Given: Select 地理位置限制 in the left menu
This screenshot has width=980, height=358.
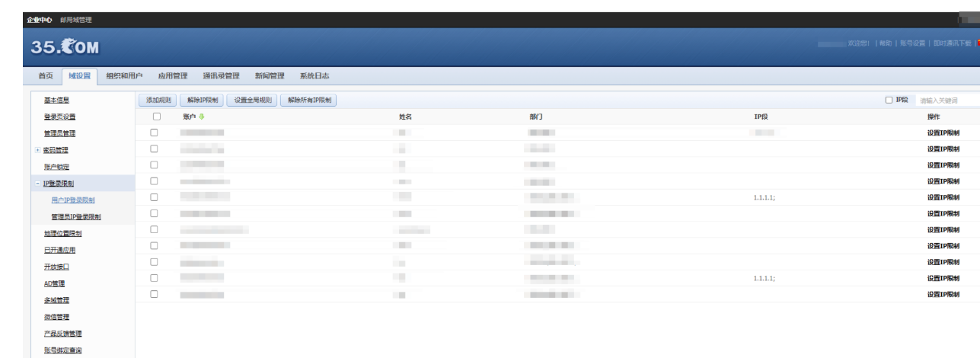Looking at the screenshot, I should (x=62, y=234).
